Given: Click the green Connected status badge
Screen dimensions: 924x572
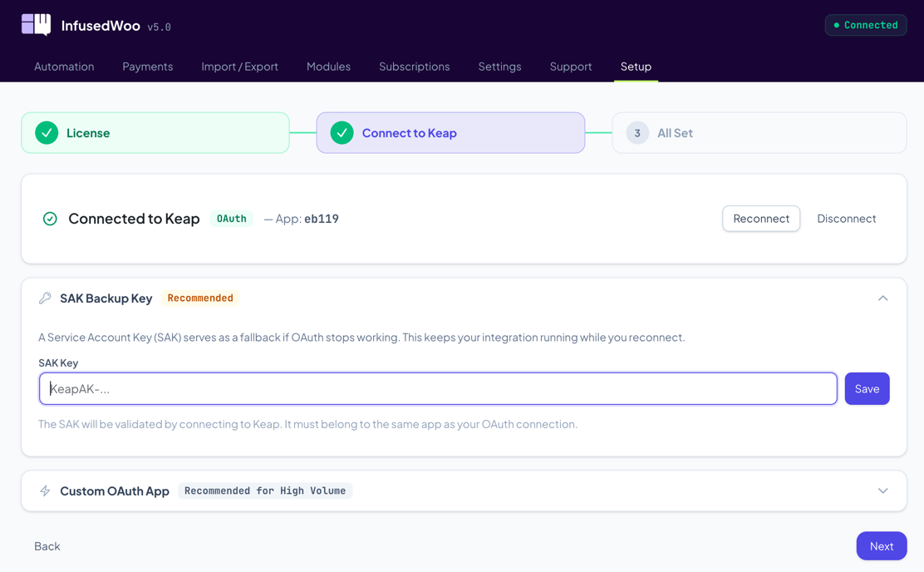Looking at the screenshot, I should [865, 25].
